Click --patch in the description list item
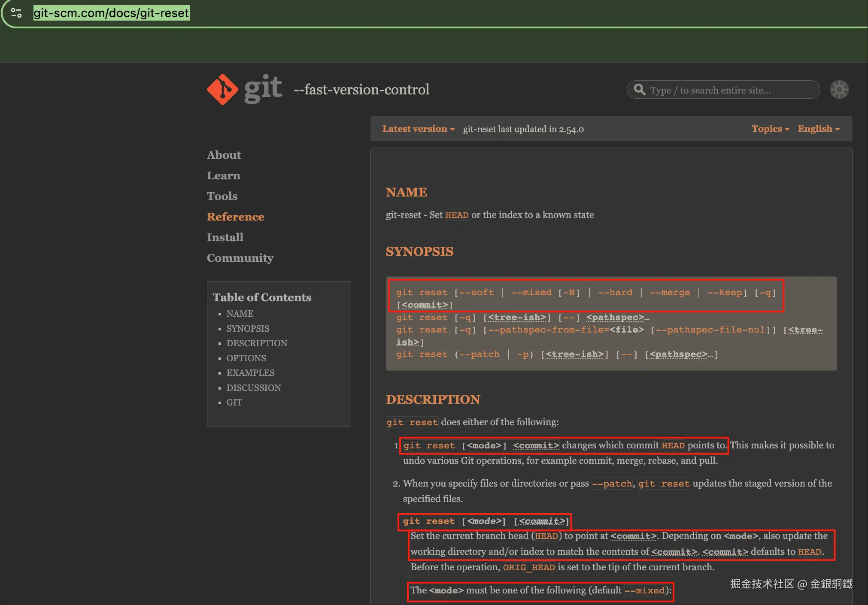Screen dimensions: 868x605 pos(612,484)
